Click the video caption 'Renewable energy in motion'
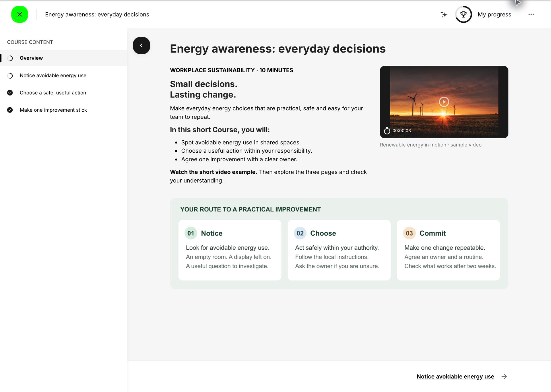Viewport: 551px width, 392px height. 413,145
